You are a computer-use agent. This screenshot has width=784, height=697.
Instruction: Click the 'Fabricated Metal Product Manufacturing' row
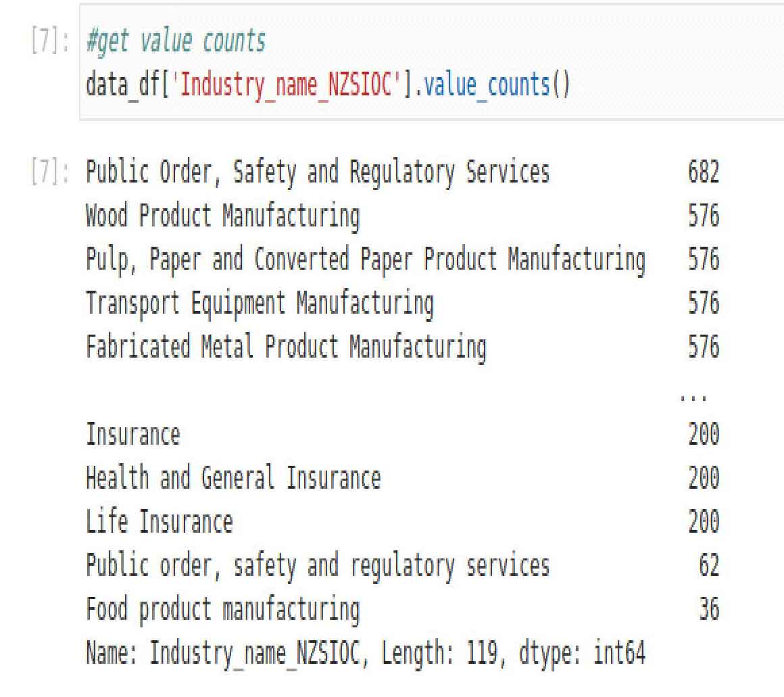tap(285, 347)
